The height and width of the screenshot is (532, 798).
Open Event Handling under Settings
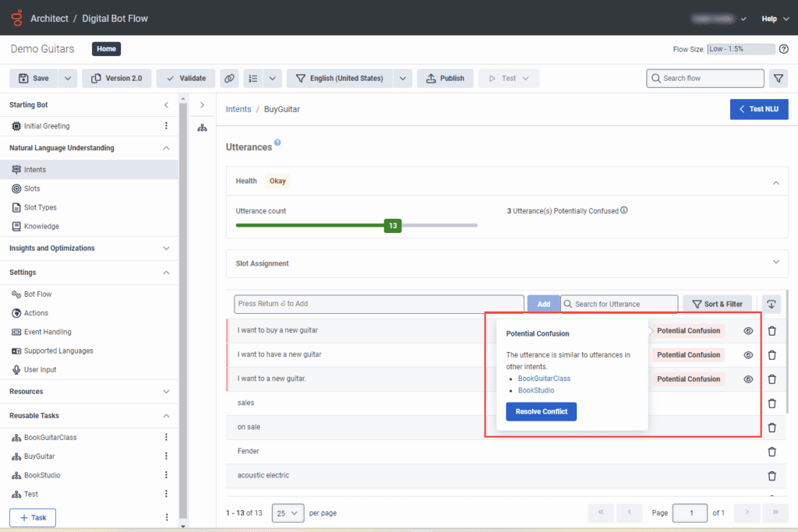click(x=48, y=333)
